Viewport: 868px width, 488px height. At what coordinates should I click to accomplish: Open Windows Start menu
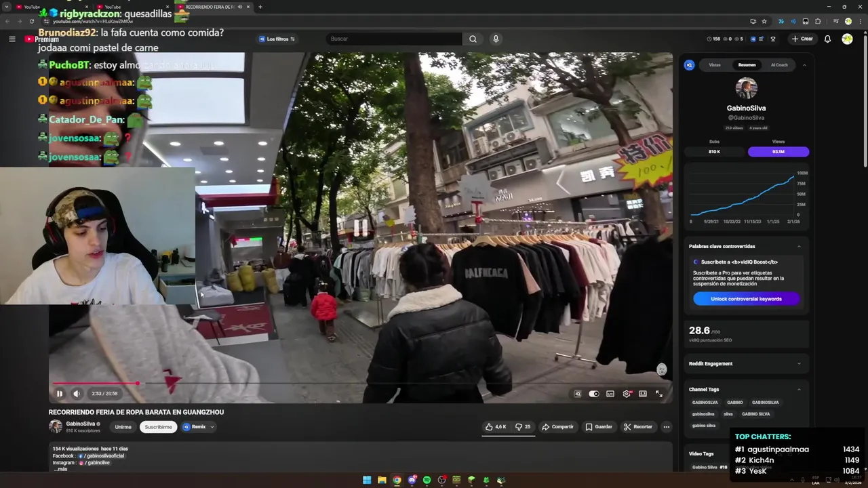(x=367, y=480)
